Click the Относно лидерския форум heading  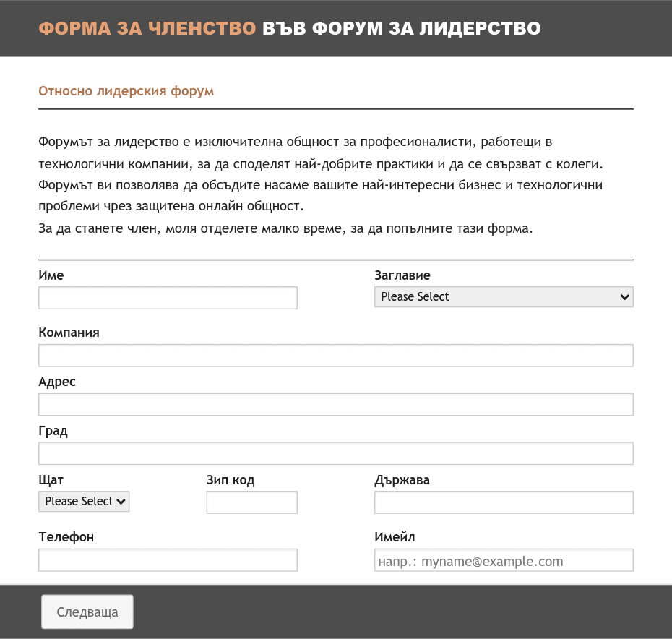tap(126, 91)
